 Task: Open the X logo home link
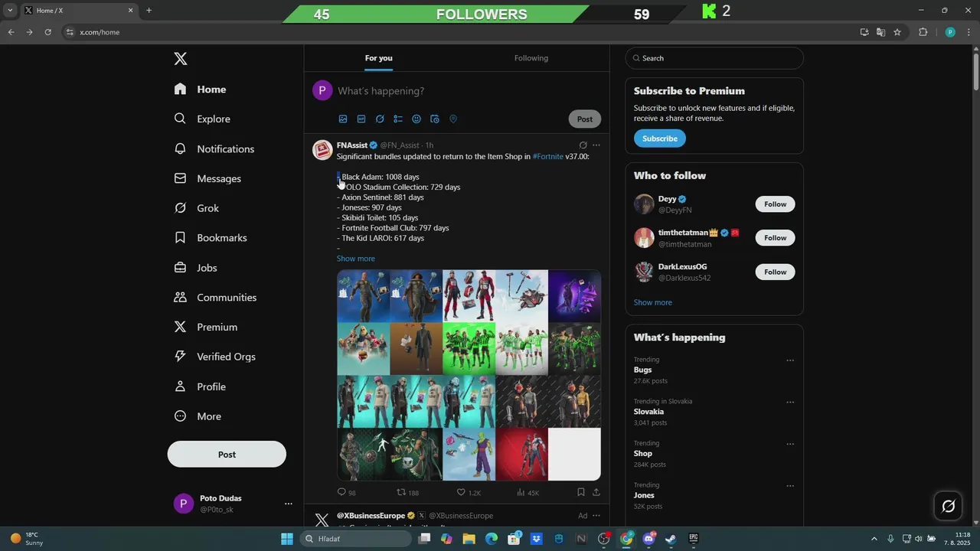(180, 59)
